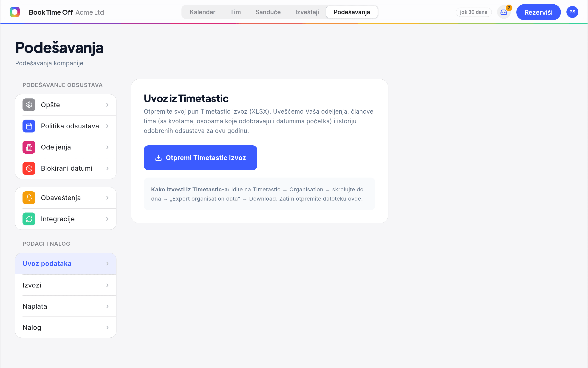Click the green sync icon for Integracije
Image resolution: width=588 pixels, height=368 pixels.
pos(29,219)
